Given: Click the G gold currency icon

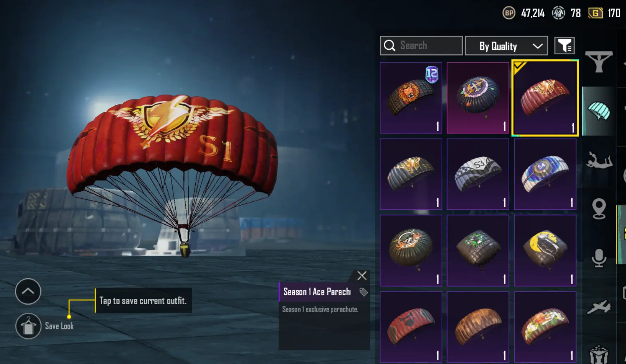Looking at the screenshot, I should pyautogui.click(x=595, y=13).
